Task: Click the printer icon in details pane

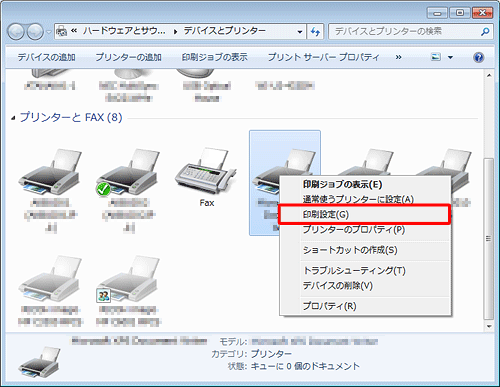Action: pyautogui.click(x=39, y=362)
